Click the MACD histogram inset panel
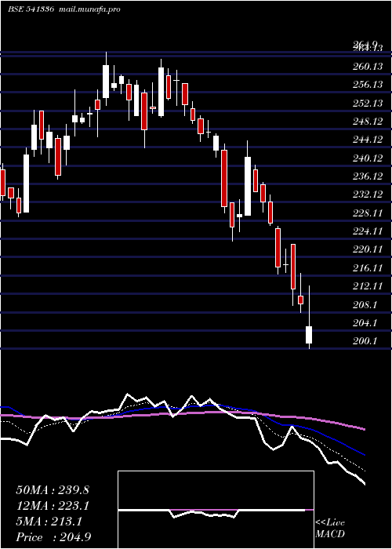Viewport: 392px width, 549px height. [216, 510]
